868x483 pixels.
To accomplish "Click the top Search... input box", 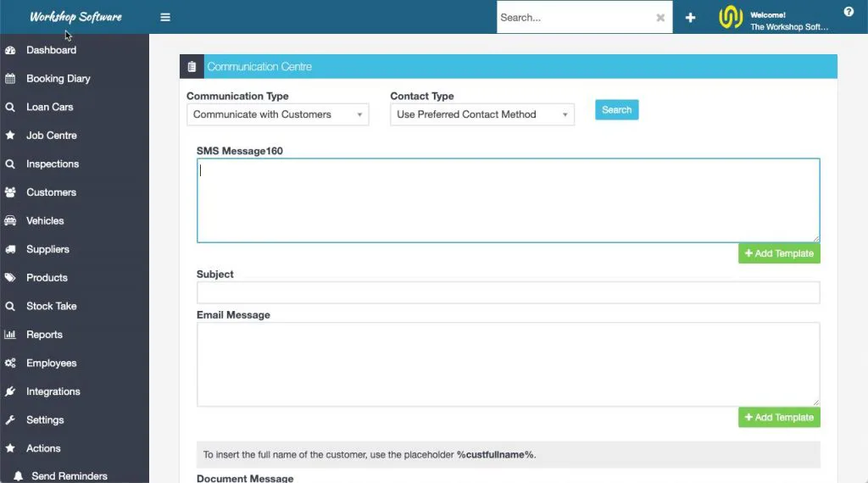I will [576, 18].
